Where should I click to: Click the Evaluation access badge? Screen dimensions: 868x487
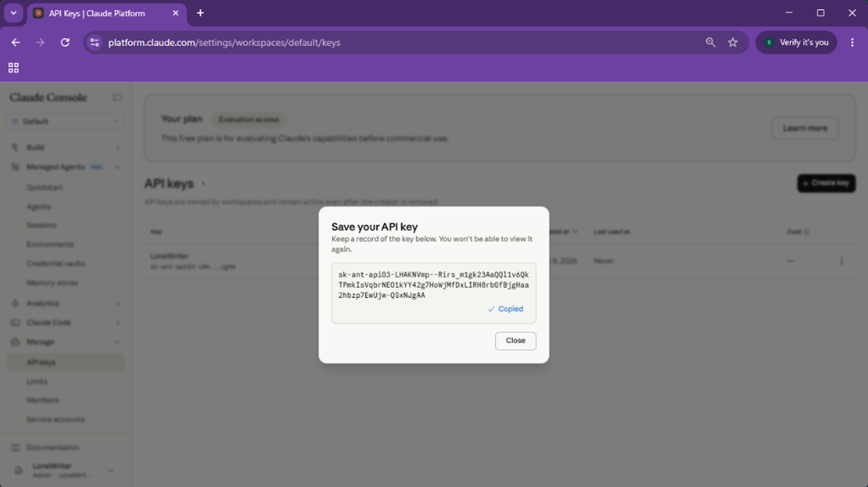tap(249, 120)
